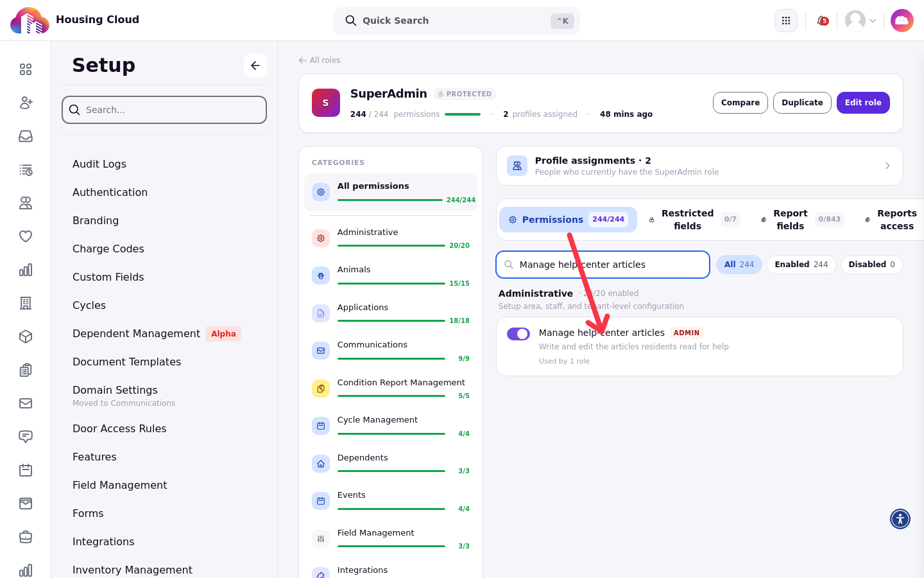Click the Compare button
924x578 pixels.
pos(740,103)
